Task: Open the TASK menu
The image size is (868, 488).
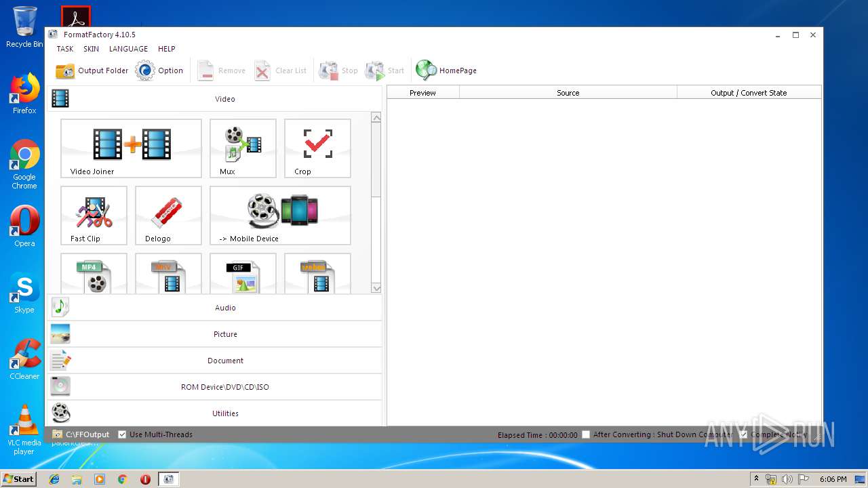Action: (65, 49)
